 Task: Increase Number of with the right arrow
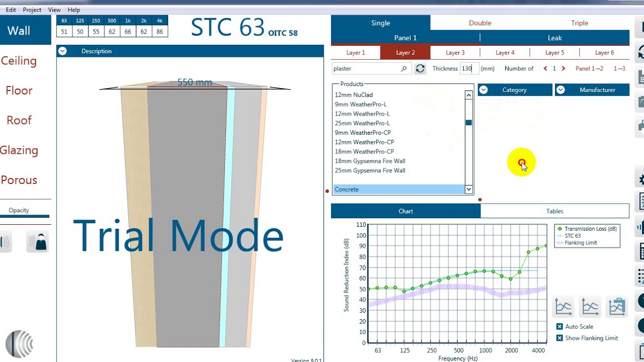click(x=563, y=68)
